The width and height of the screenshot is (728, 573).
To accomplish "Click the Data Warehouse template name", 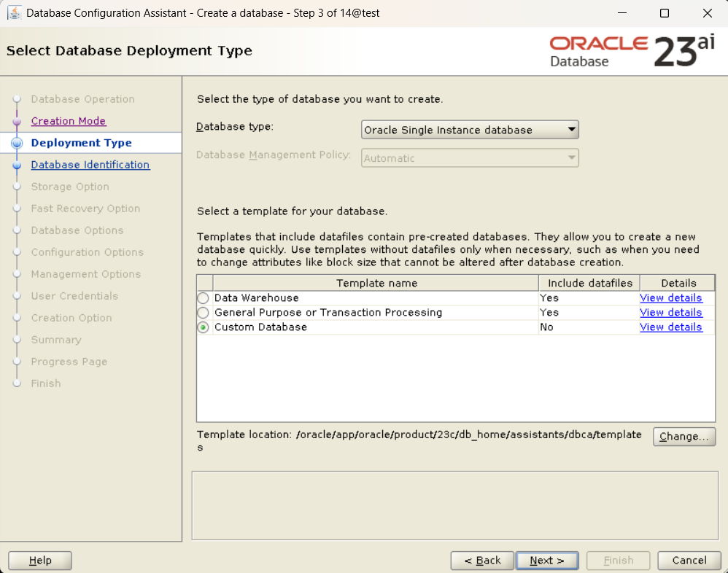I will tap(257, 298).
